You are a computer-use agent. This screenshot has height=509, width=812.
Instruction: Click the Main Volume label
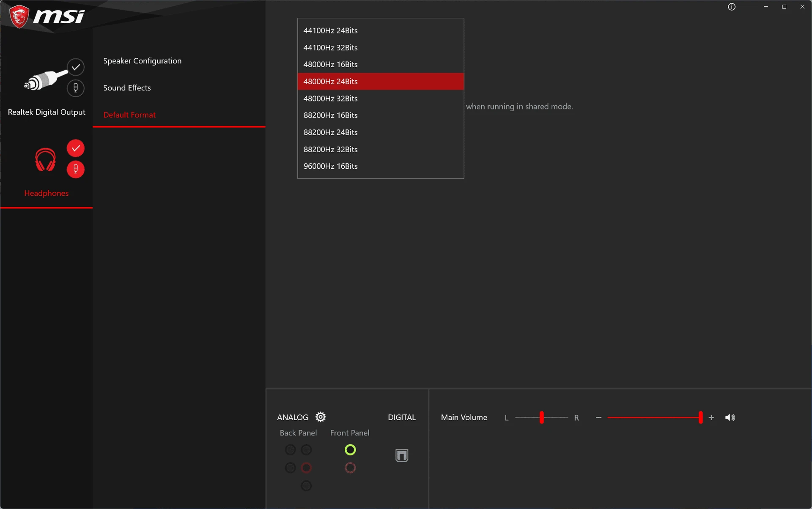[x=464, y=417]
